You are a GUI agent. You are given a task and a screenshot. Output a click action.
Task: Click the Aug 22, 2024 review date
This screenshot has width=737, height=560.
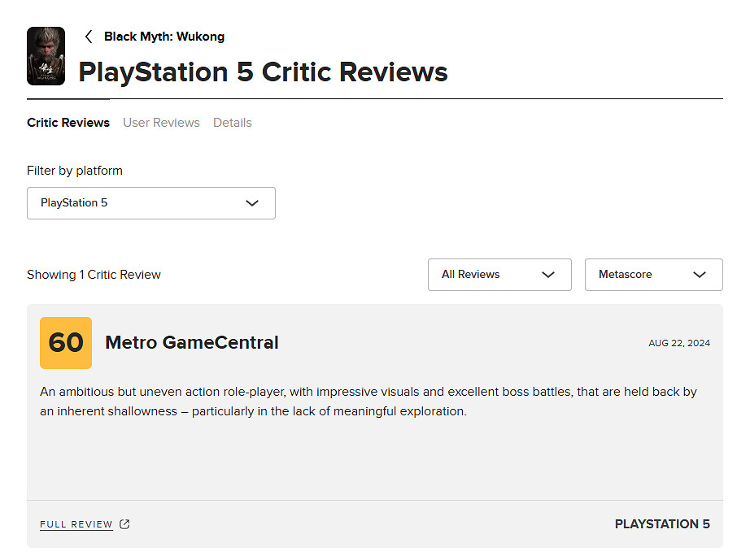(679, 343)
